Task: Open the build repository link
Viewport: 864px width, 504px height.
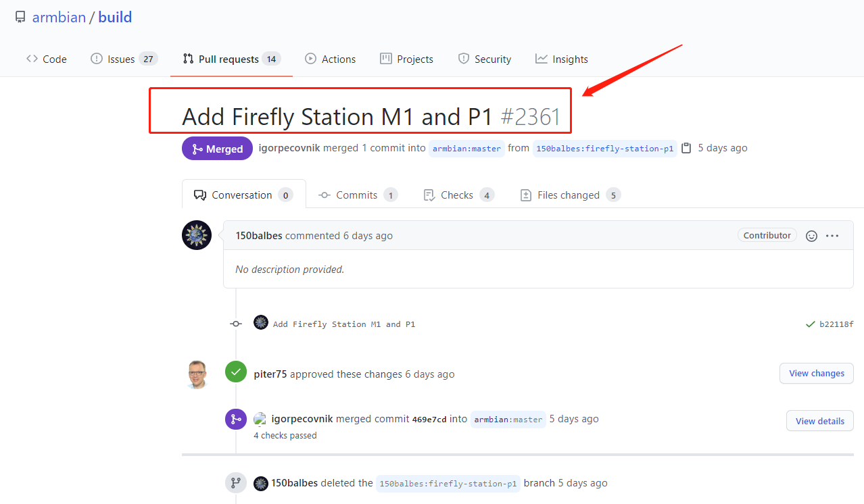Action: [115, 17]
